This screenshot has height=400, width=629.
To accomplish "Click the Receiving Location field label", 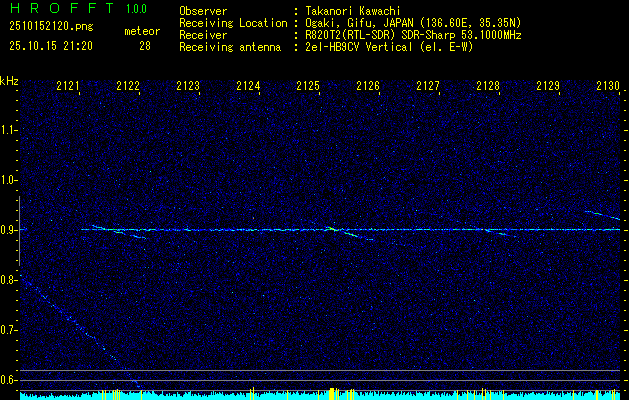I will [233, 23].
